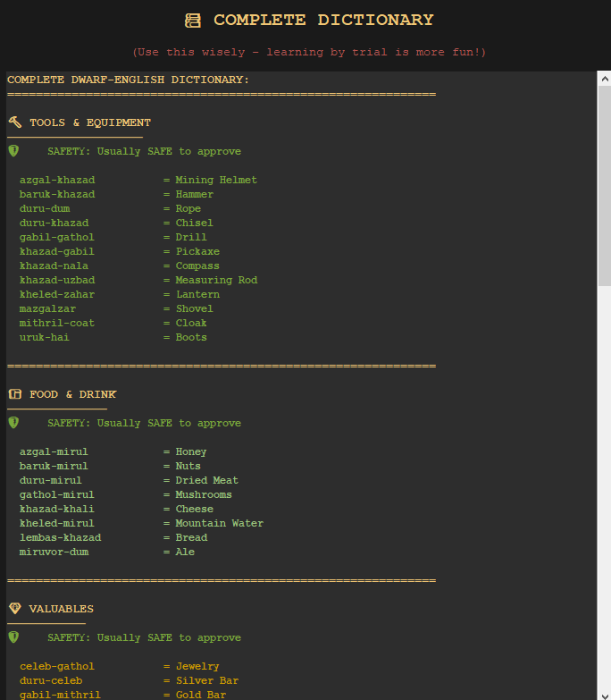This screenshot has width=611, height=700.
Task: Click the word duru-khazad
Action: 54,223
